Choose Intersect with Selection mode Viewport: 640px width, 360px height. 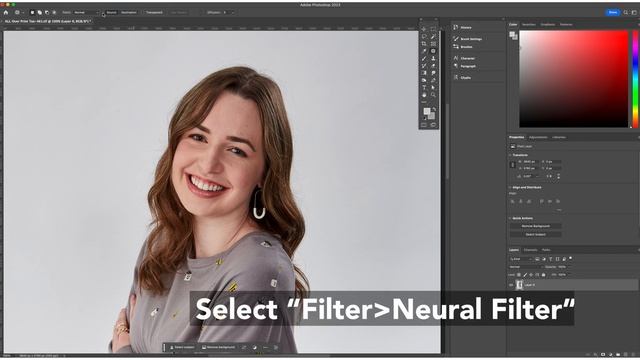(x=54, y=13)
